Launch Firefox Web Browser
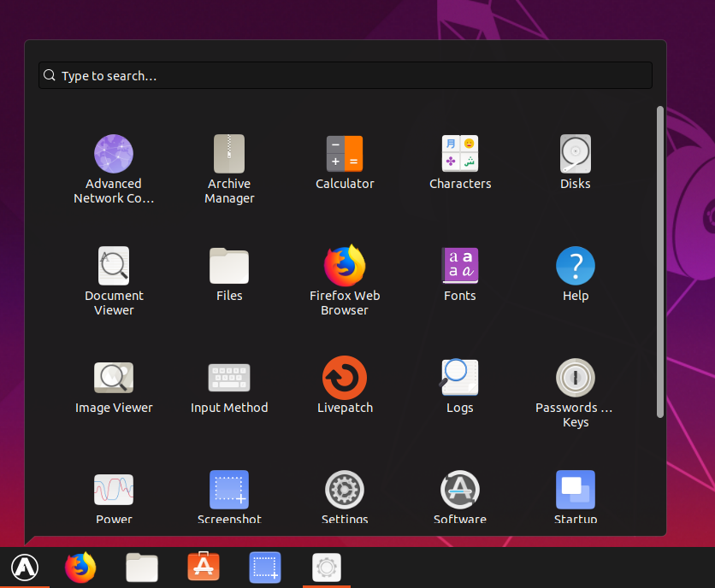Image resolution: width=715 pixels, height=588 pixels. [345, 266]
